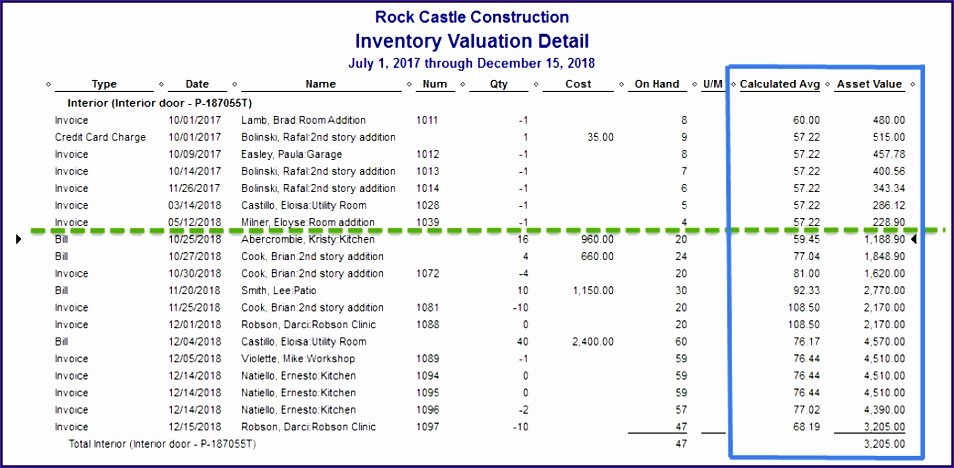Click the Cost column header
The width and height of the screenshot is (954, 468).
578,85
